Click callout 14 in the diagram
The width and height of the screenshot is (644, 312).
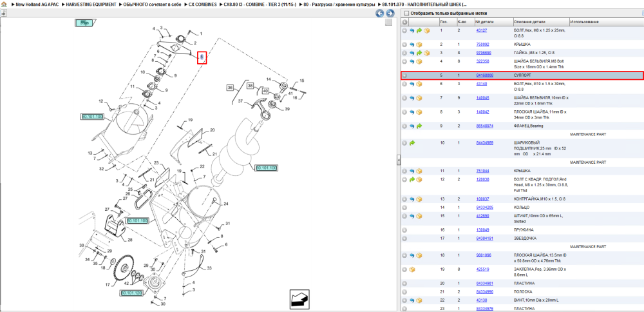[x=268, y=79]
